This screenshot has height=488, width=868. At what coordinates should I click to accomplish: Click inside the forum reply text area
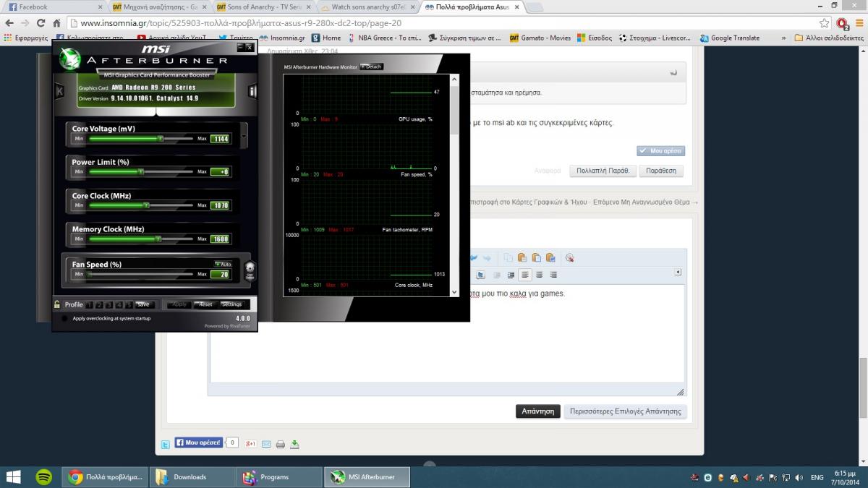coord(447,333)
